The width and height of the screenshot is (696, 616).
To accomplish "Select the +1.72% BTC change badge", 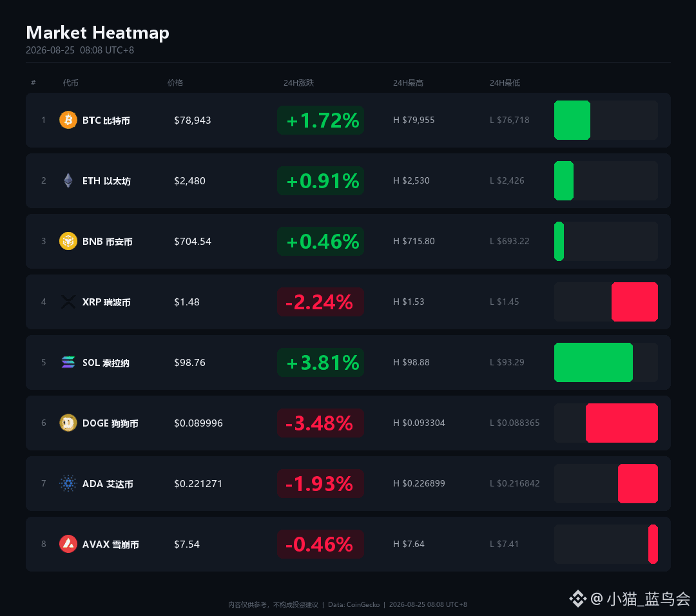I will click(320, 120).
